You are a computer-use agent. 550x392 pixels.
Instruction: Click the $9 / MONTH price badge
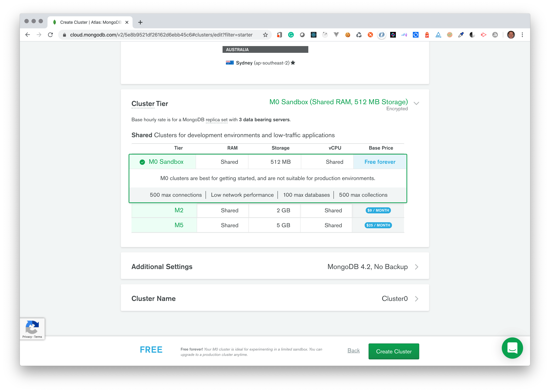(x=378, y=210)
